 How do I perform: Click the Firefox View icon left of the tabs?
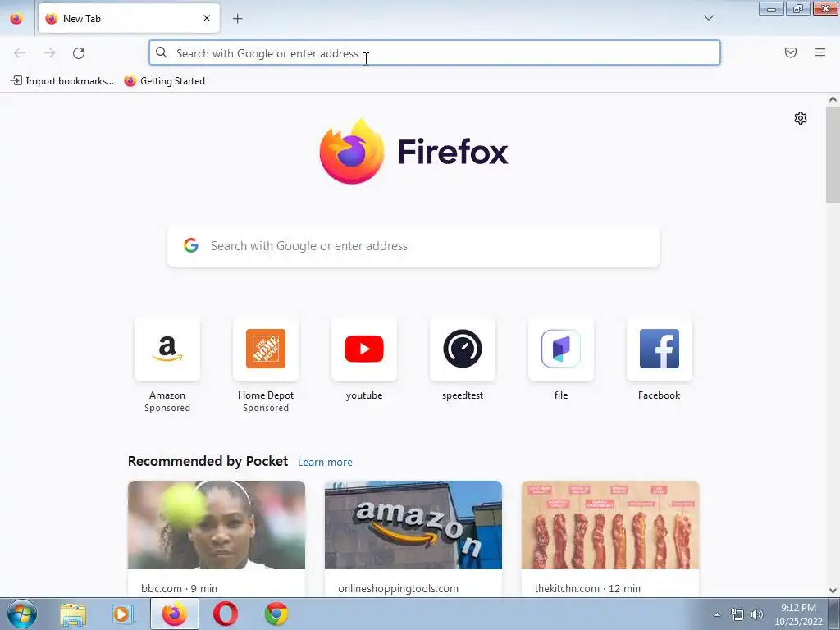click(16, 18)
